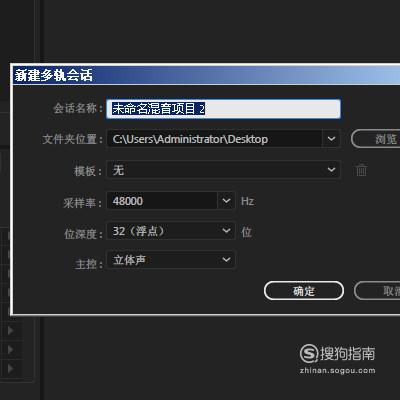Open the folder location dropdown arrow

click(331, 139)
